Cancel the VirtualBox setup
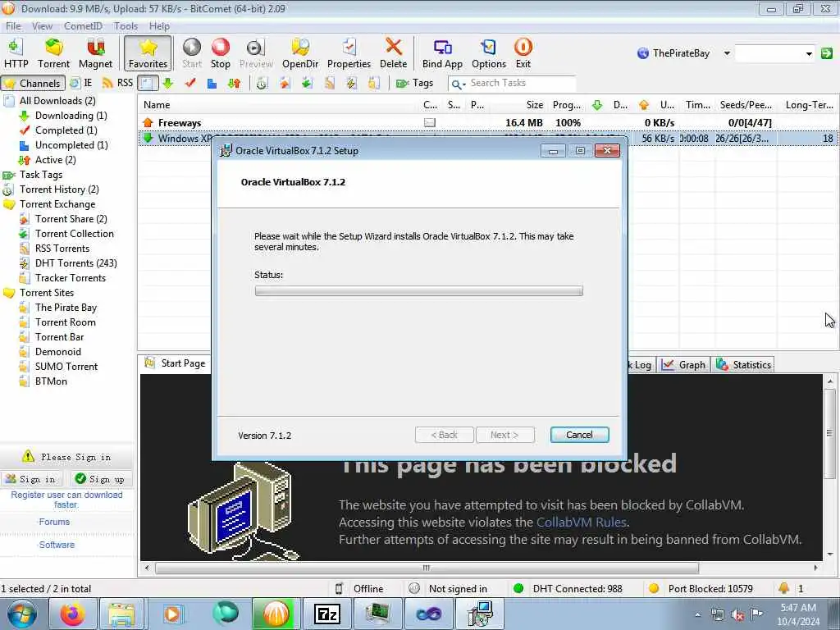The height and width of the screenshot is (630, 840). pyautogui.click(x=579, y=435)
